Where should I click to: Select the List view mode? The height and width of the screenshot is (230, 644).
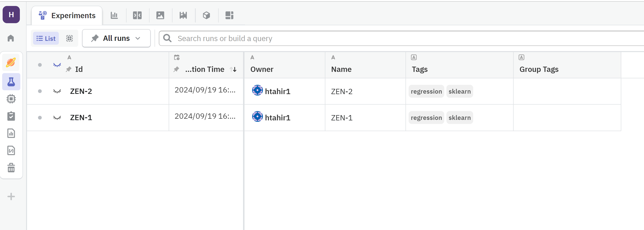pos(46,38)
